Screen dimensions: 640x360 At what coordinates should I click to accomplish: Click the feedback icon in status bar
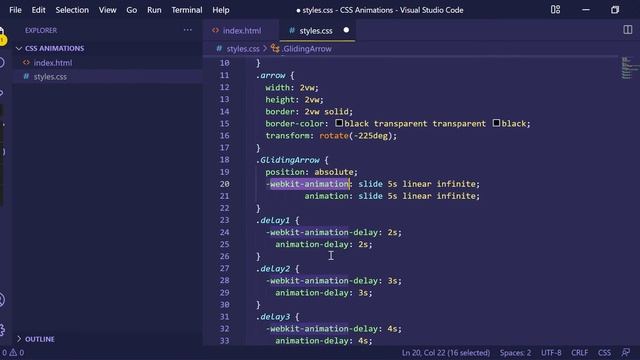626,352
